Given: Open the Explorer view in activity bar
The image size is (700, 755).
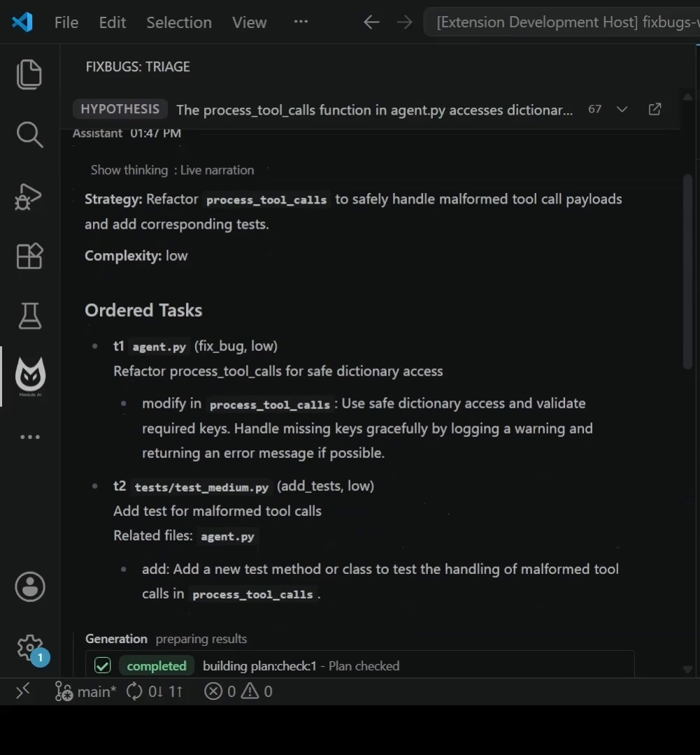Looking at the screenshot, I should 29,75.
